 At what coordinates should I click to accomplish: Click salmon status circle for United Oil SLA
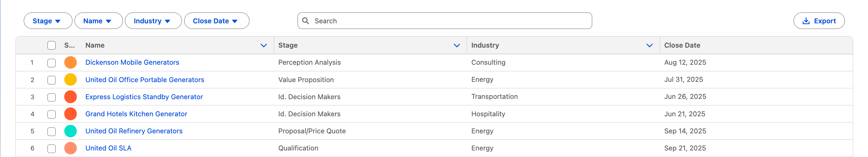tap(71, 148)
